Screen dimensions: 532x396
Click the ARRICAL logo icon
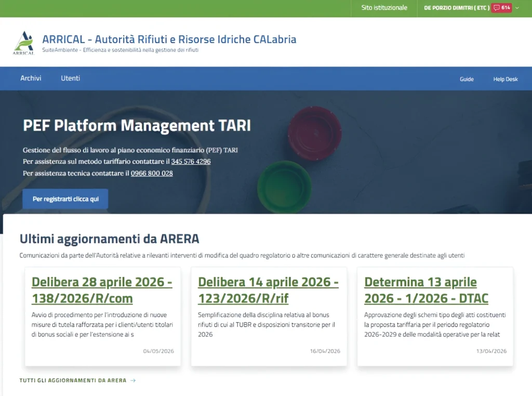pos(24,43)
